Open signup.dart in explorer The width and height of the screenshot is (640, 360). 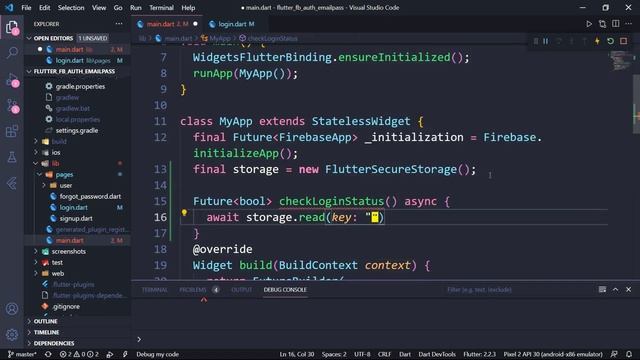pos(76,218)
